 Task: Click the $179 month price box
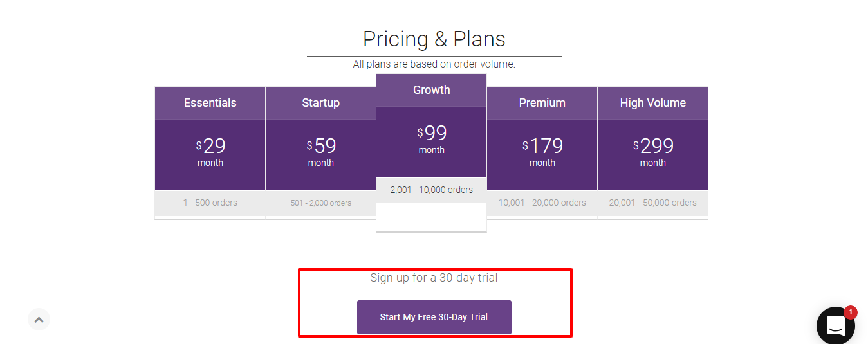point(542,153)
